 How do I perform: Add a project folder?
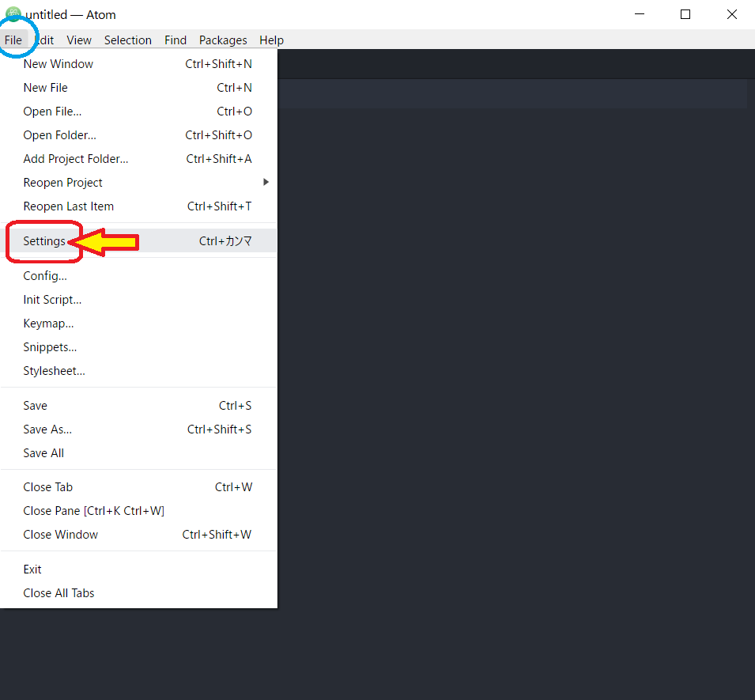[x=75, y=158]
